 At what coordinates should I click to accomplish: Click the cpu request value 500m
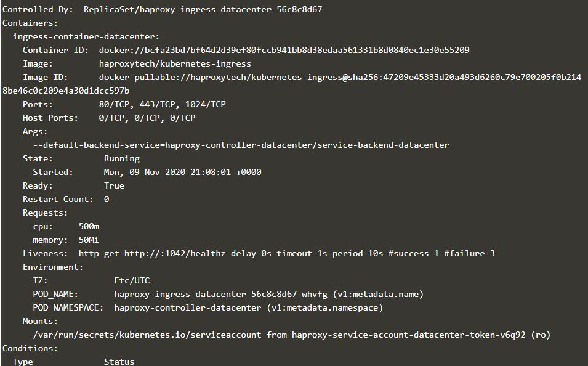(x=89, y=226)
